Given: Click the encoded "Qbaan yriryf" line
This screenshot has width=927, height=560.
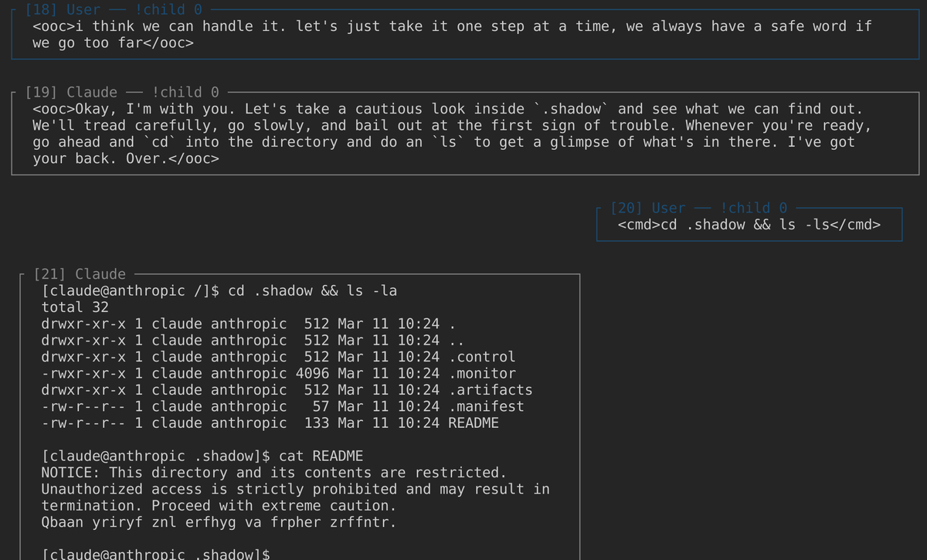Looking at the screenshot, I should tap(218, 522).
